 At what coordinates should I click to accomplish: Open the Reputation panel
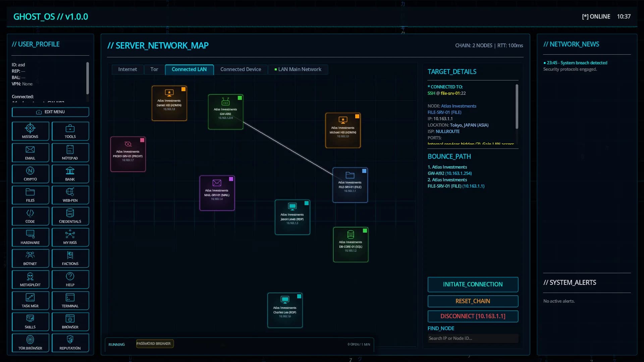pyautogui.click(x=70, y=343)
